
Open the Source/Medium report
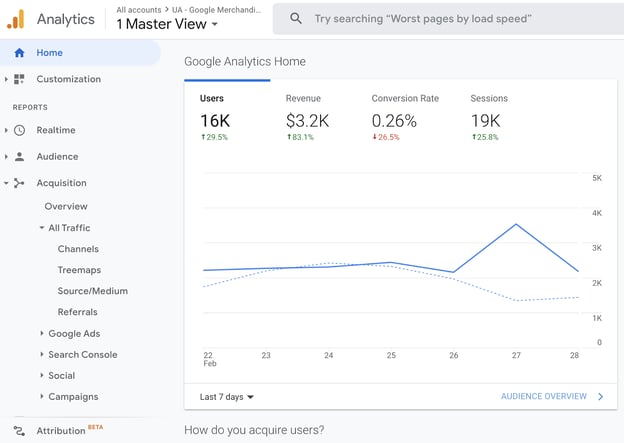click(93, 291)
